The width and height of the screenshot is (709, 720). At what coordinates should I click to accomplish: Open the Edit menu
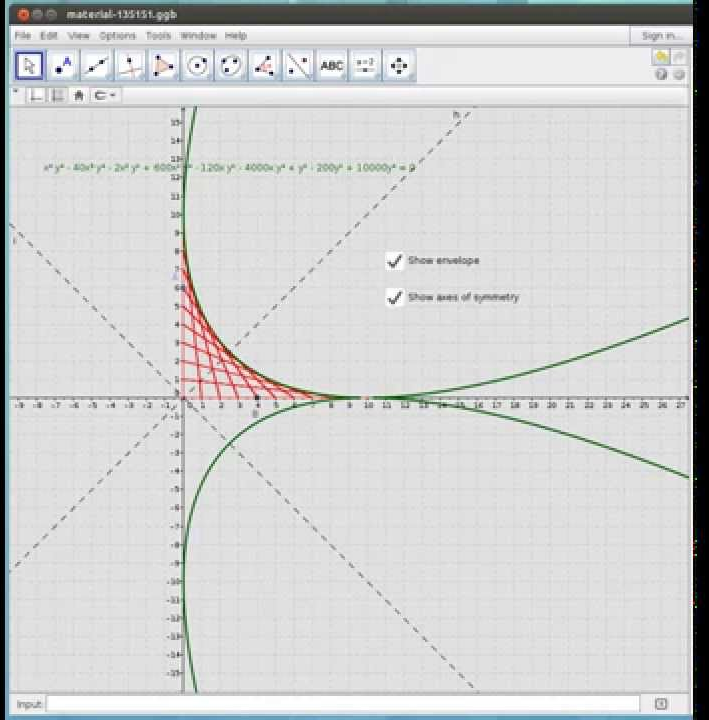49,35
